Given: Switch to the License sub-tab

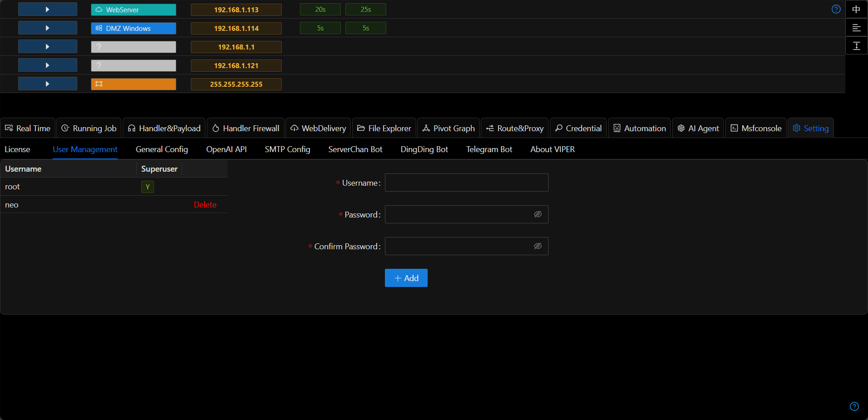Looking at the screenshot, I should [17, 149].
